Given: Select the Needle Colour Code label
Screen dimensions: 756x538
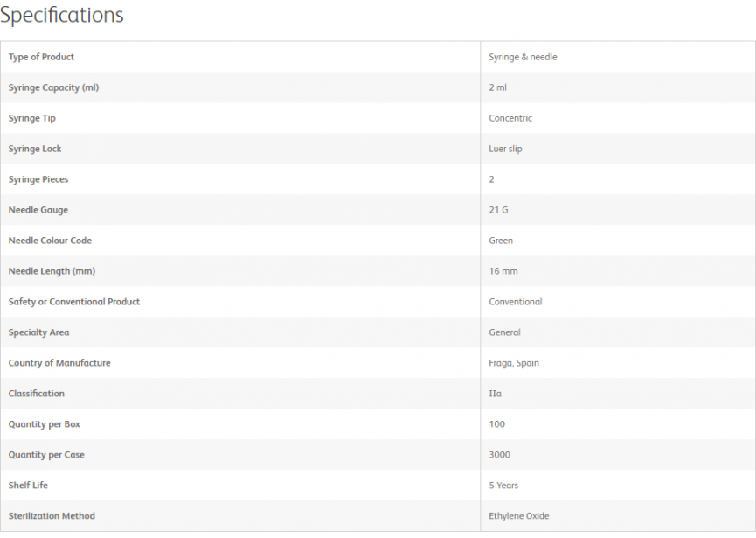Looking at the screenshot, I should (50, 241).
